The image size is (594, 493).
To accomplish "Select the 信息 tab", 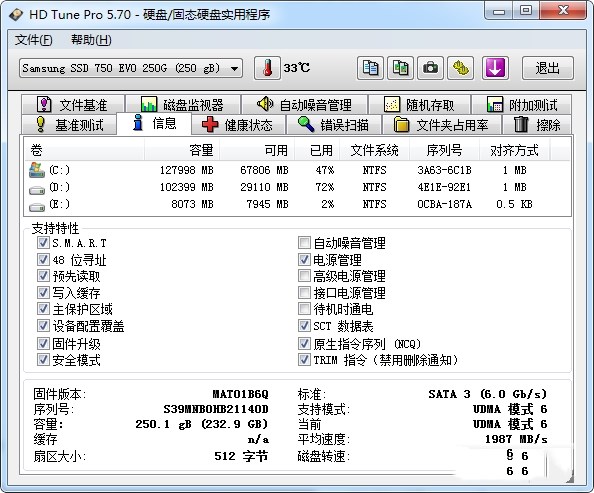I will pyautogui.click(x=154, y=124).
